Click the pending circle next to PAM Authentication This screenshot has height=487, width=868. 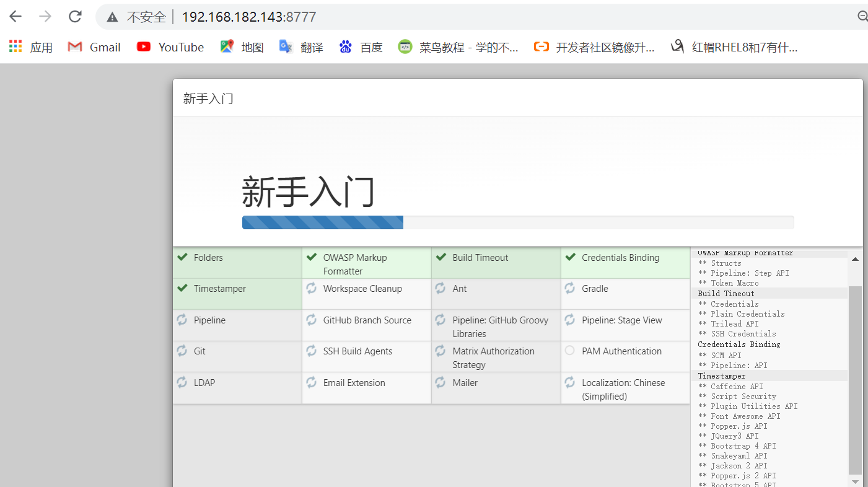click(x=570, y=351)
